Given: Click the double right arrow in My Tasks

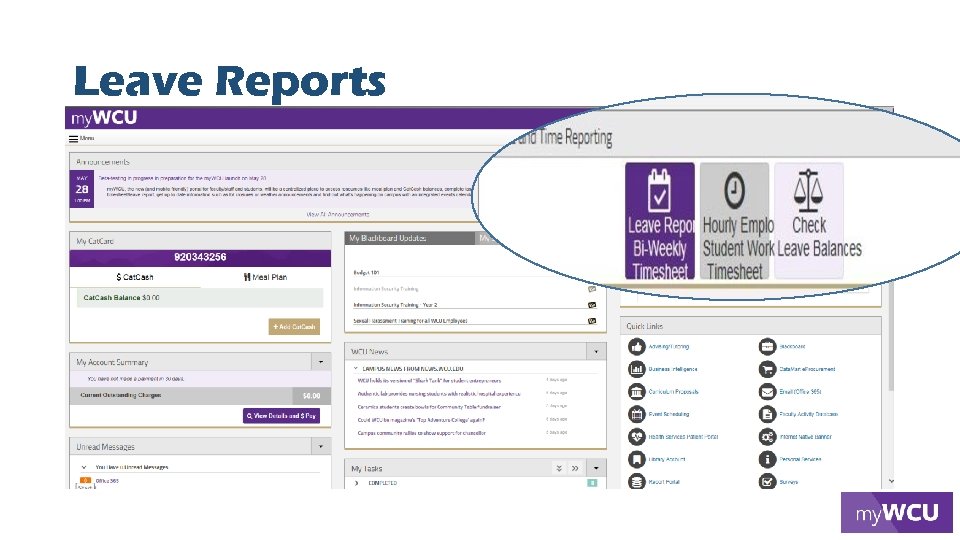Looking at the screenshot, I should tap(575, 468).
